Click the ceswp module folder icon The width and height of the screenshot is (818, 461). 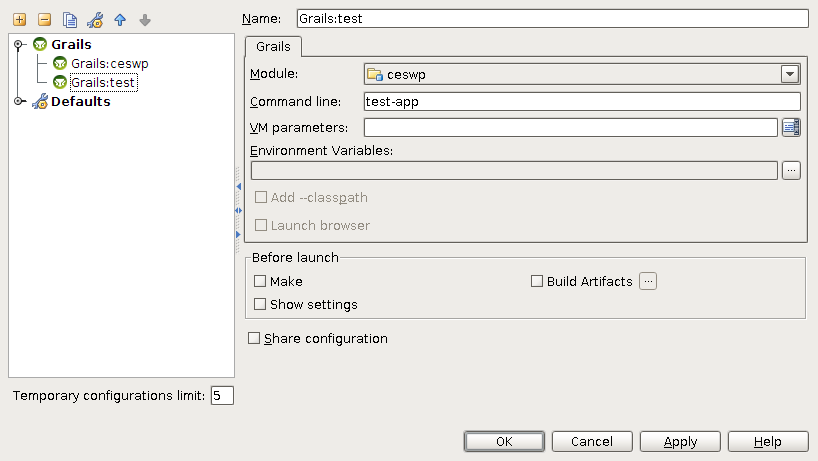point(375,75)
